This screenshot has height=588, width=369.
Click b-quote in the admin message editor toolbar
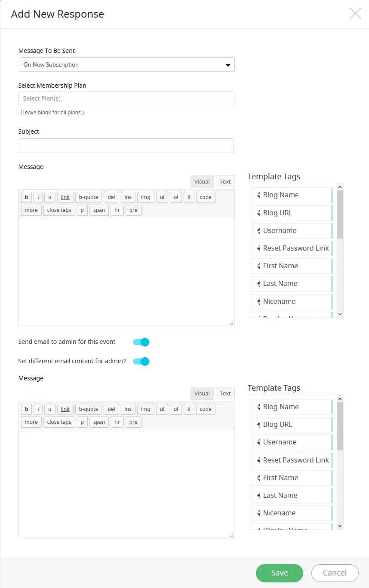click(89, 409)
